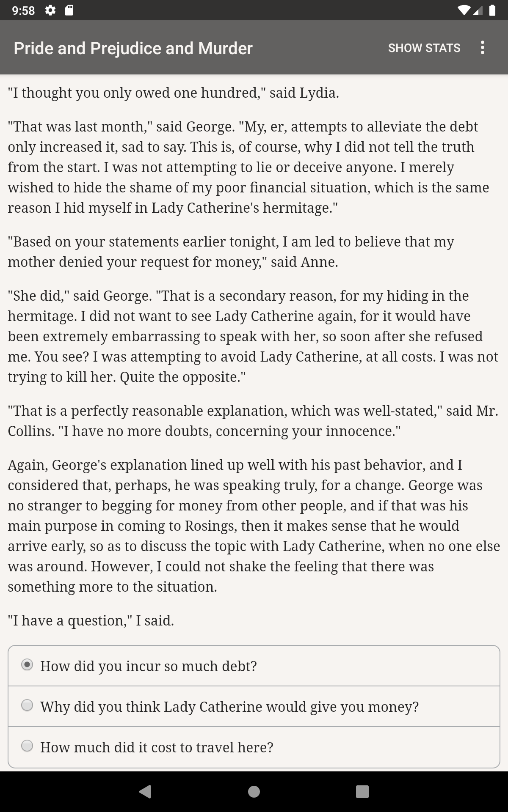The height and width of the screenshot is (812, 508).
Task: Tap the 9:58 clock in the status bar
Action: point(23,10)
